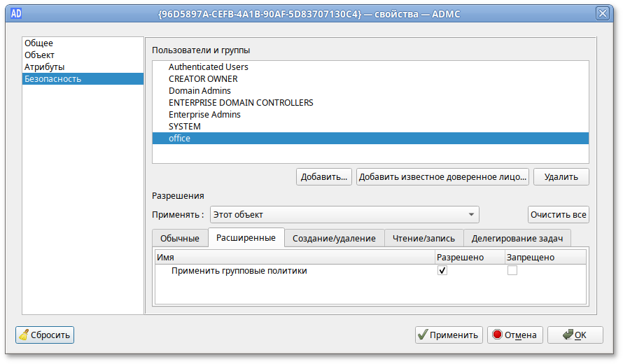The height and width of the screenshot is (364, 623).
Task: Select the Применить групповые политики row
Action: (x=370, y=271)
